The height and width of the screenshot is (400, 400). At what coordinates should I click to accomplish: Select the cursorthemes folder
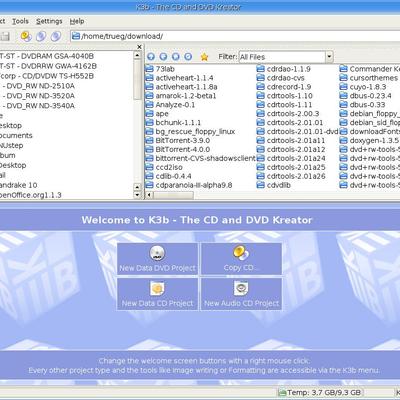click(x=369, y=78)
